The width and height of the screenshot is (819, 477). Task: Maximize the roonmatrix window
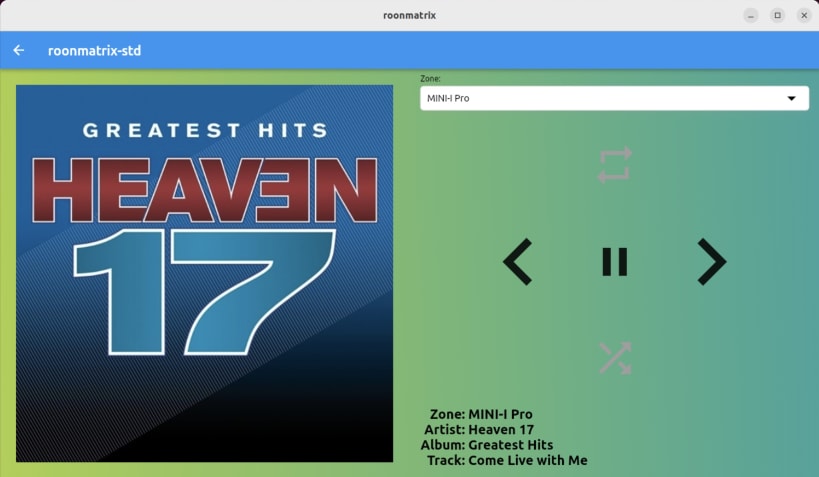[x=778, y=16]
